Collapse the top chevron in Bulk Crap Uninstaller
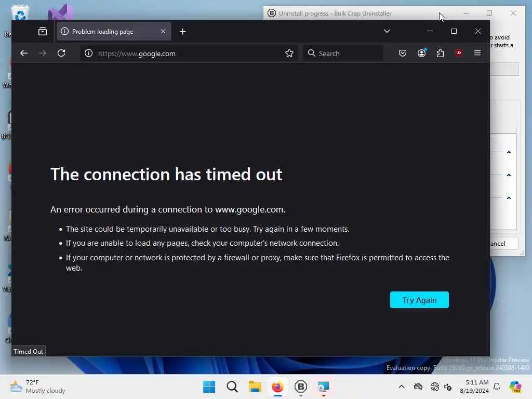The width and height of the screenshot is (532, 399). [x=509, y=152]
